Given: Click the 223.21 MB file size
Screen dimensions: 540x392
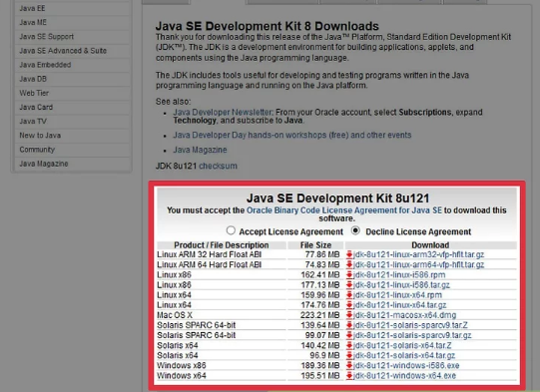Looking at the screenshot, I should click(x=320, y=315).
